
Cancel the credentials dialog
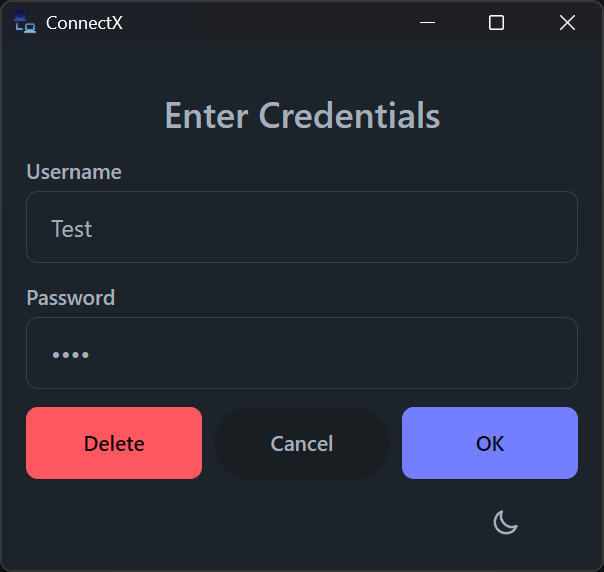(302, 443)
